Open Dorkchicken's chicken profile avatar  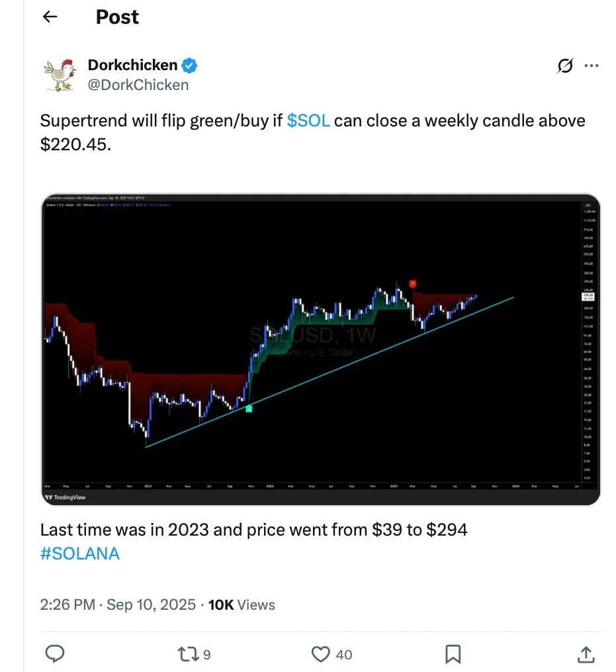(x=60, y=74)
